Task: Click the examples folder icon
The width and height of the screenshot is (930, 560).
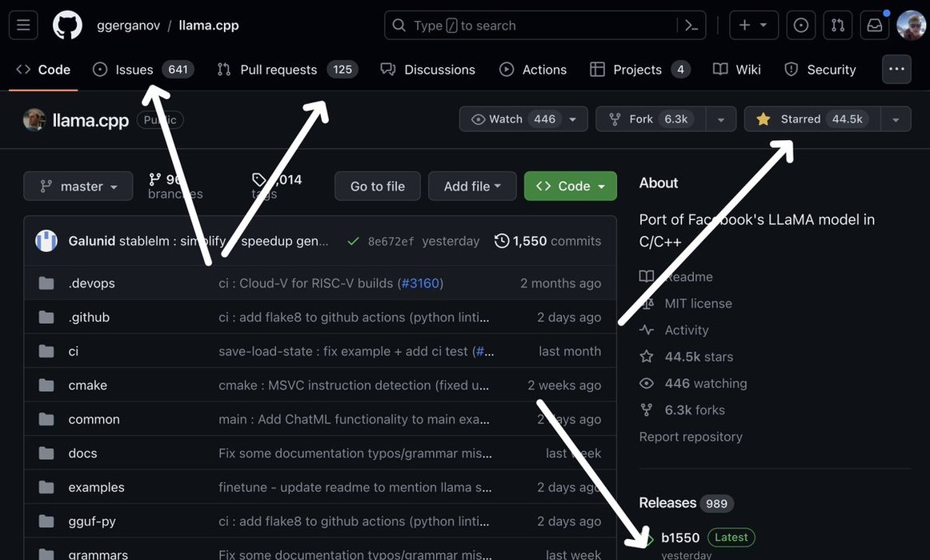Action: [x=46, y=487]
